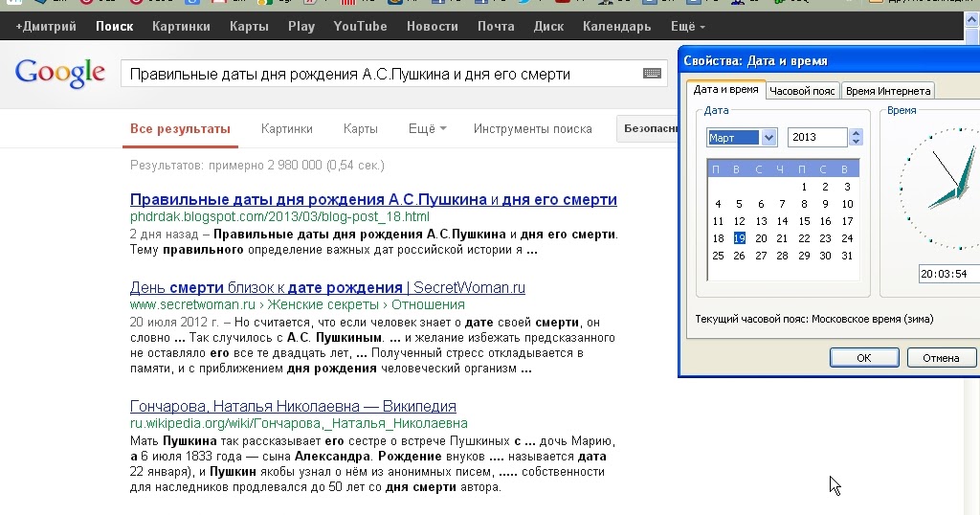Screen dimensions: 980x515
Task: Click the ru.wikipedia.org result URL
Action: (299, 424)
